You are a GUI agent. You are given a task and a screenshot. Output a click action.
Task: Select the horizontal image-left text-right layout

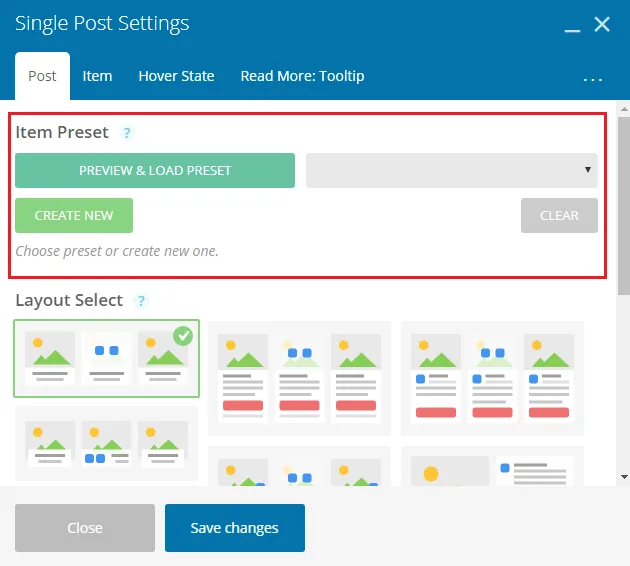[x=492, y=466]
